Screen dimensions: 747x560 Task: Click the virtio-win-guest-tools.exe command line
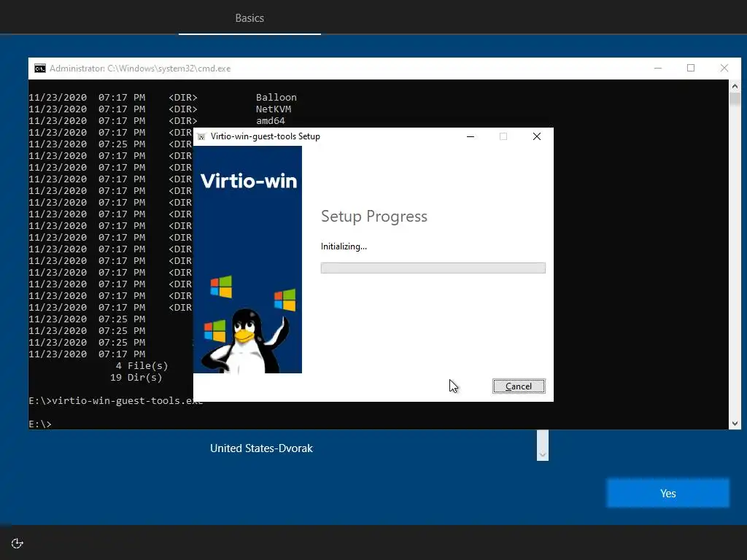tap(116, 401)
